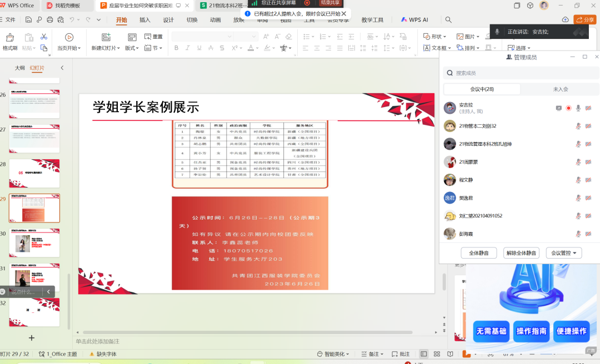Unmute 21物管本二刘剑32's microphone
This screenshot has width=600, height=364.
pyautogui.click(x=578, y=126)
